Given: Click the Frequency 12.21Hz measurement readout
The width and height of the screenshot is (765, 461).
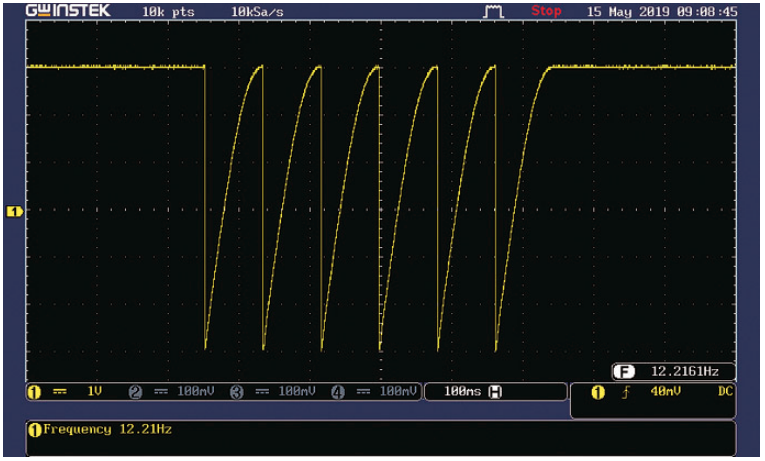Looking at the screenshot, I should [x=107, y=429].
